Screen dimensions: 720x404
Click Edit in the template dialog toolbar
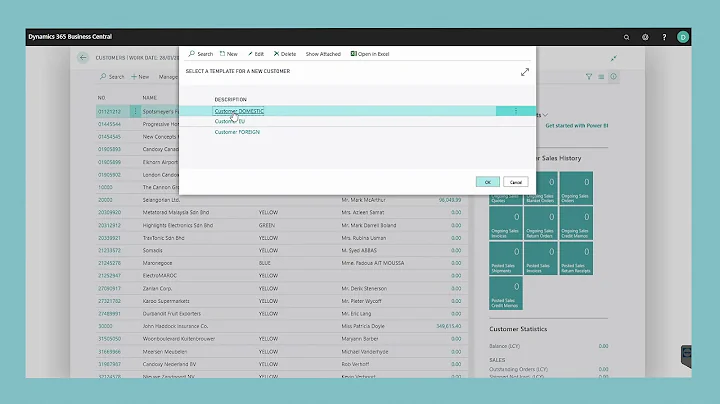click(256, 54)
